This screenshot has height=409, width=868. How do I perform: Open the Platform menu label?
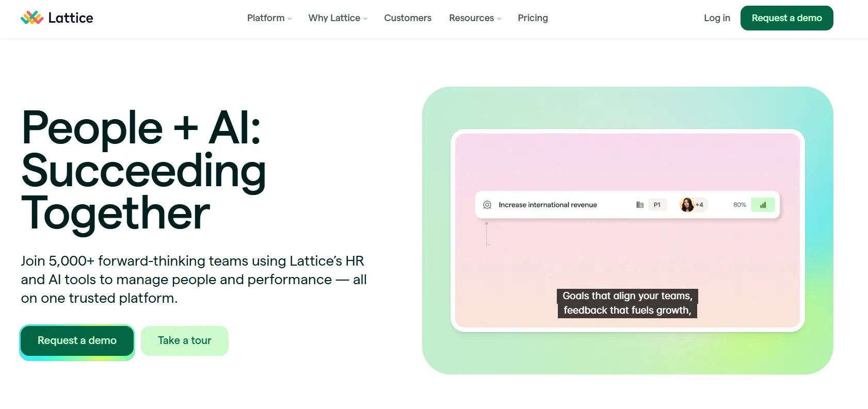[266, 18]
